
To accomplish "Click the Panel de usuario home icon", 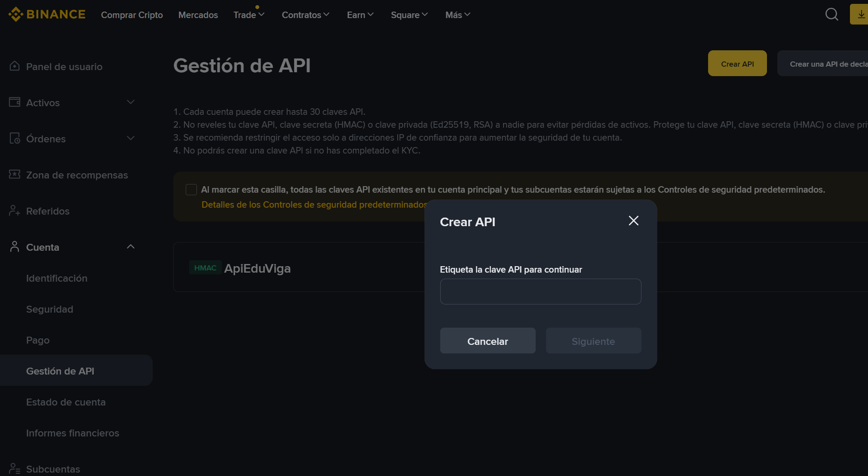I will (x=15, y=66).
